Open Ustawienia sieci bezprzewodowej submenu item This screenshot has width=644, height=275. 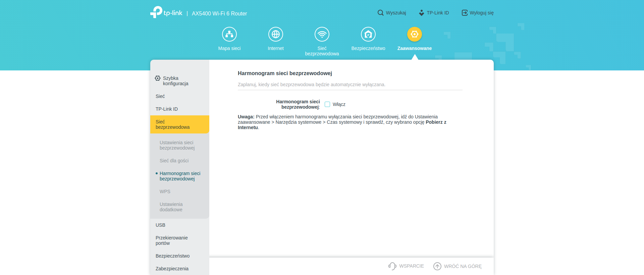(x=177, y=145)
